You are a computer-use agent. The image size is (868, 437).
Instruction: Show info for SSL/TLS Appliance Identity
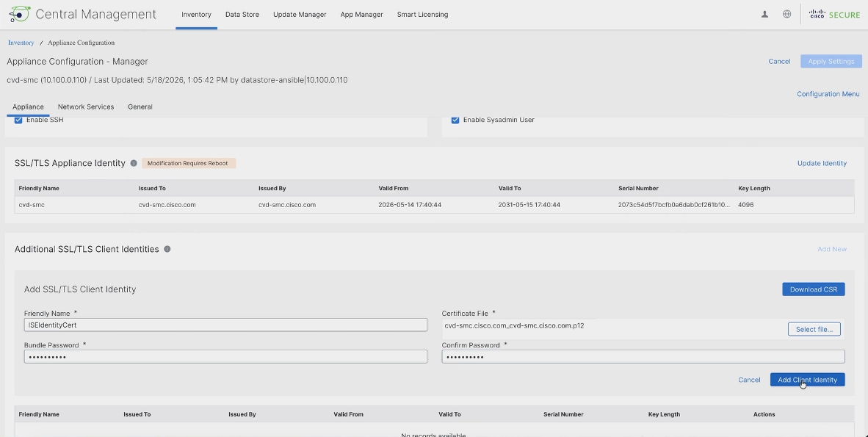(134, 163)
